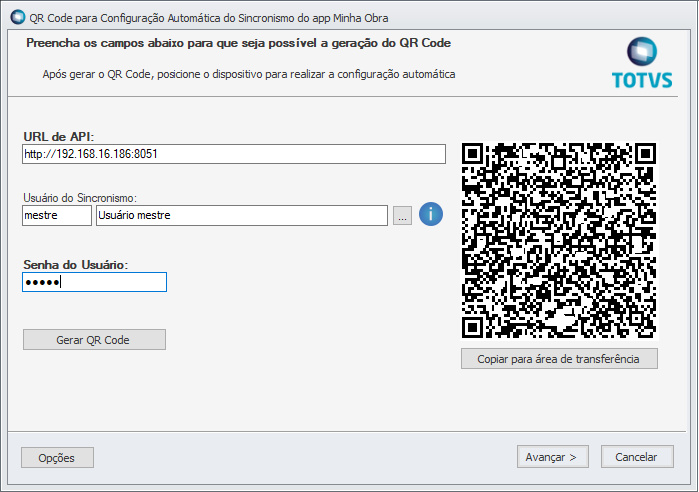This screenshot has width=699, height=492.
Task: Click the Senha do Usuário label
Action: pyautogui.click(x=75, y=265)
